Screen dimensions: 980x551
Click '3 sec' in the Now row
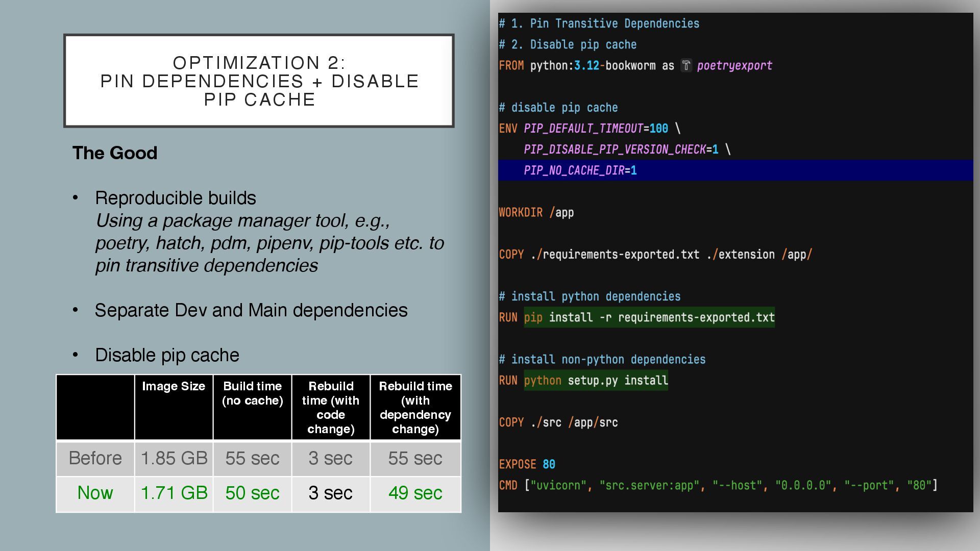331,493
